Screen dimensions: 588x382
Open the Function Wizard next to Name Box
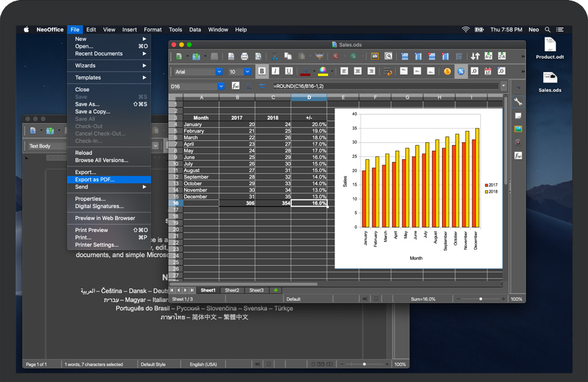point(236,86)
